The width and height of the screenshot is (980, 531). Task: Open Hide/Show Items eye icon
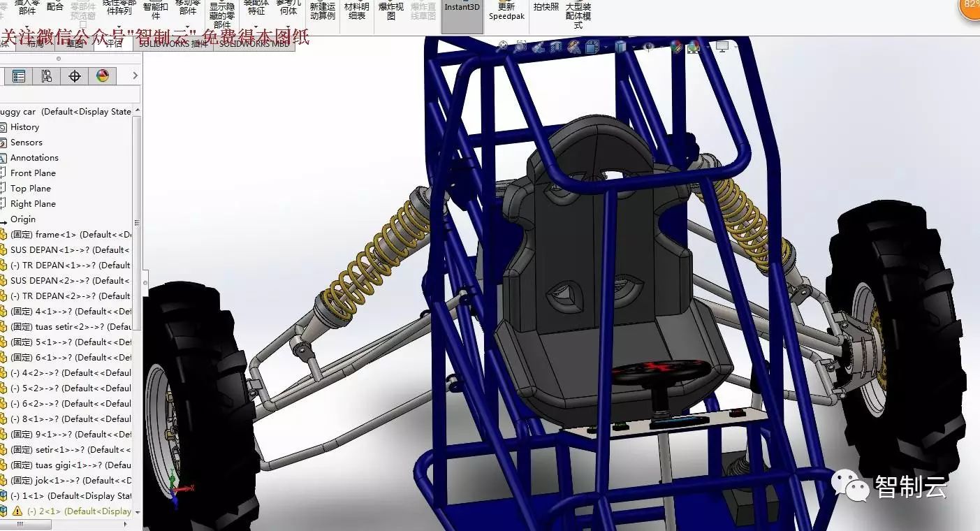pos(649,47)
